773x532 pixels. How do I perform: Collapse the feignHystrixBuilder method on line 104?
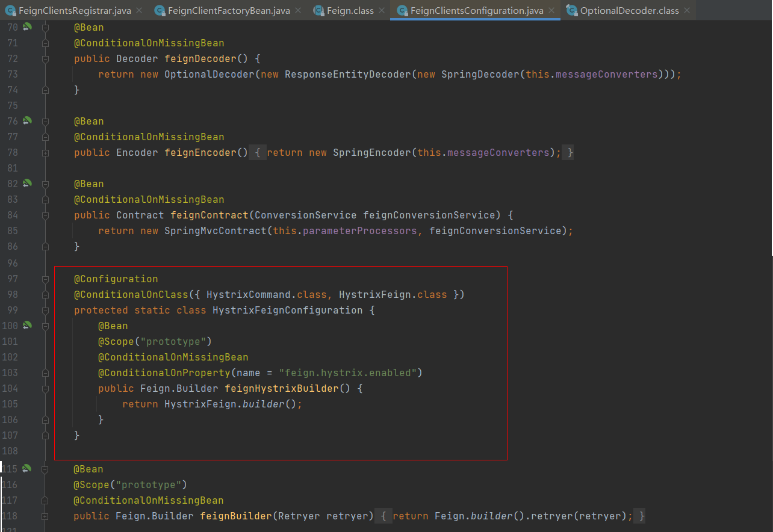click(x=45, y=389)
